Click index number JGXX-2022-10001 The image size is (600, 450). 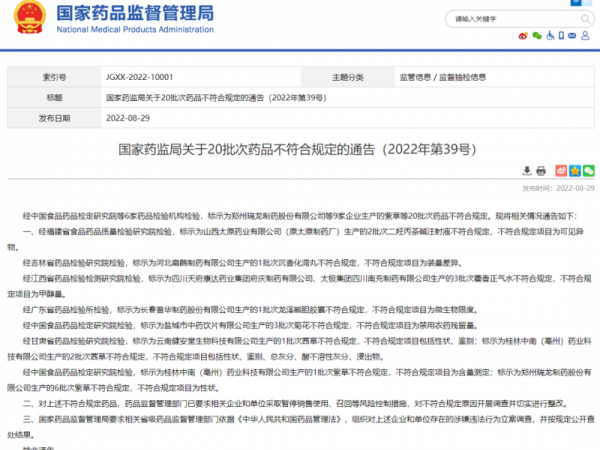138,77
